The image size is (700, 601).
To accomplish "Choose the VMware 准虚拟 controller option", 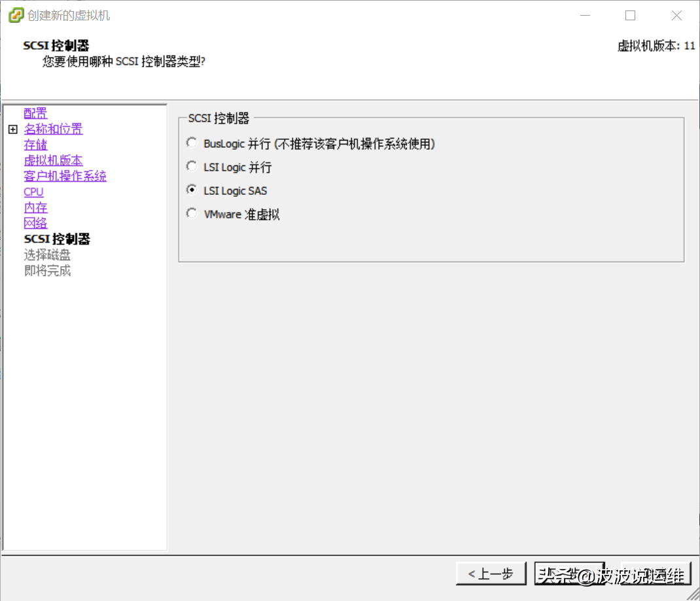I will coord(192,214).
